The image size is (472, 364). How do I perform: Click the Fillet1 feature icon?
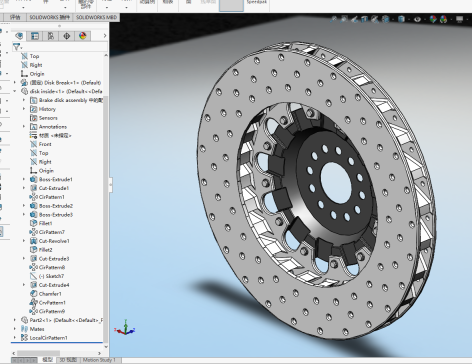33,223
